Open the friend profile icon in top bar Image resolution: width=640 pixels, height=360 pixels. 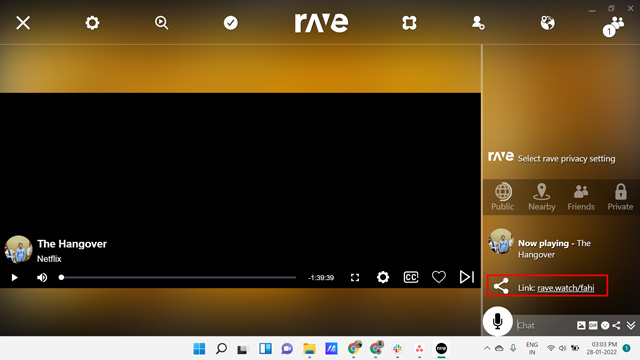tap(478, 23)
